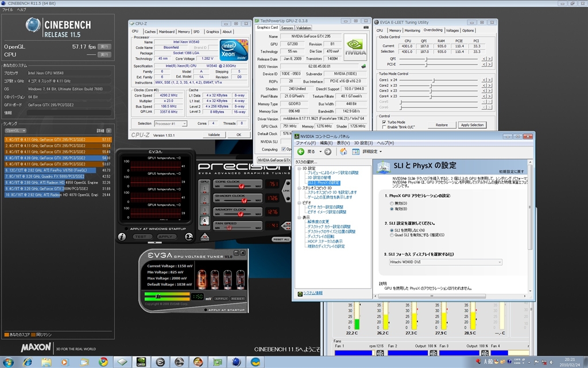
Task: Switch to CPU-Z Mainboard tab
Action: [167, 32]
